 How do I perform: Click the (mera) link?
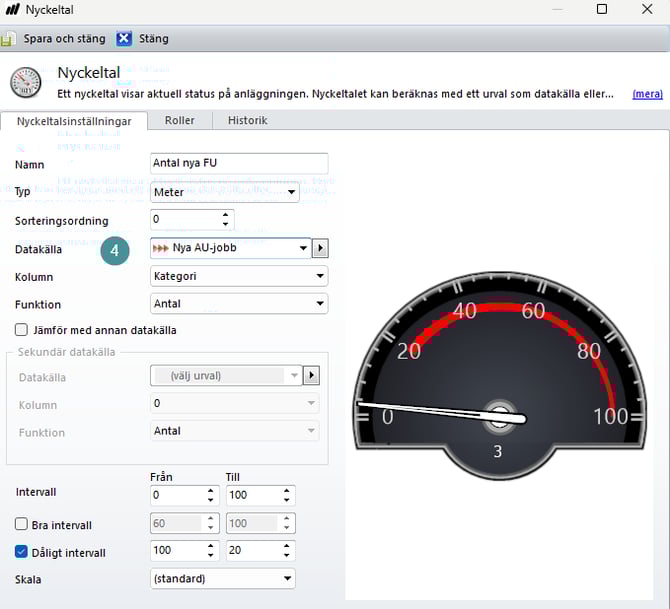click(x=647, y=94)
